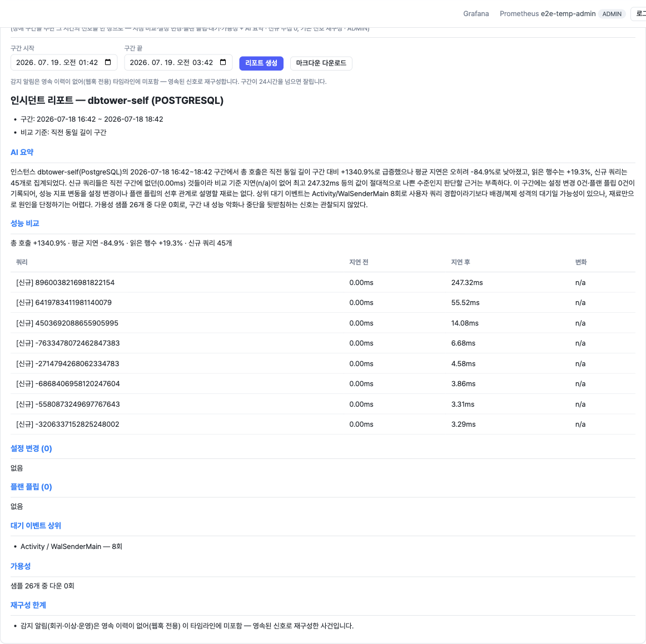Click the 재구성 한계 heading
This screenshot has height=644, width=646.
pyautogui.click(x=28, y=605)
